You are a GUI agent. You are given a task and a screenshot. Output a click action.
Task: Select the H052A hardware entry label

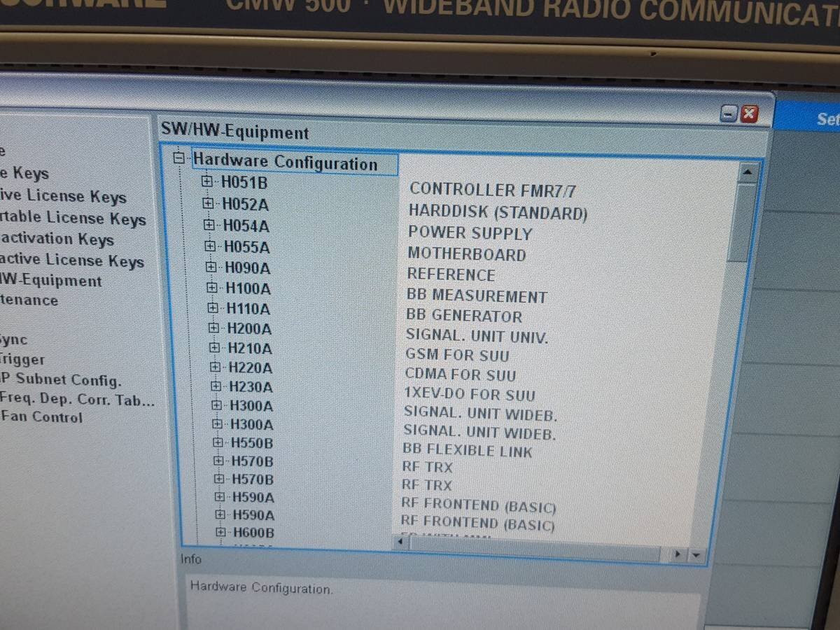coord(246,204)
